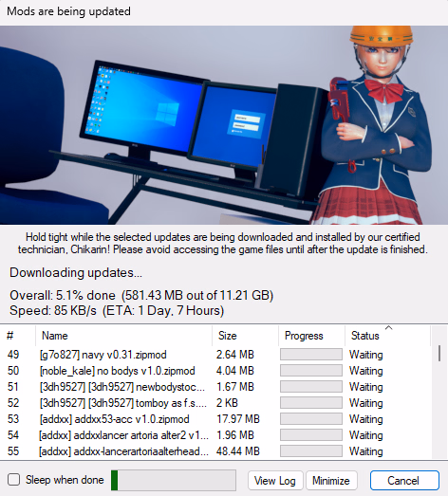Select addxxlancer artoria alter2 row
Screen dimensions: 448x496
coord(215,435)
